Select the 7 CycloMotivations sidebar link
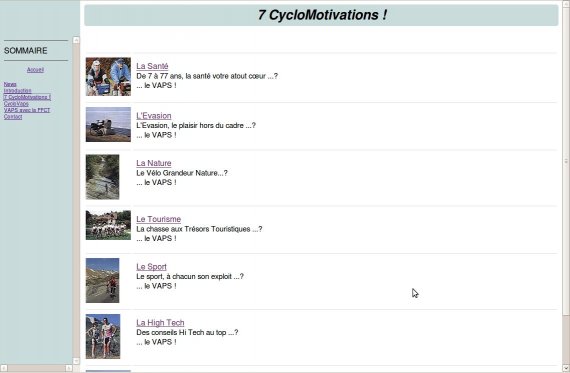 27,97
